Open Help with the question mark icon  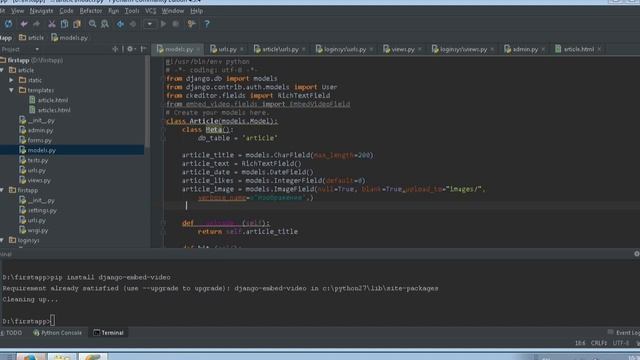click(207, 24)
